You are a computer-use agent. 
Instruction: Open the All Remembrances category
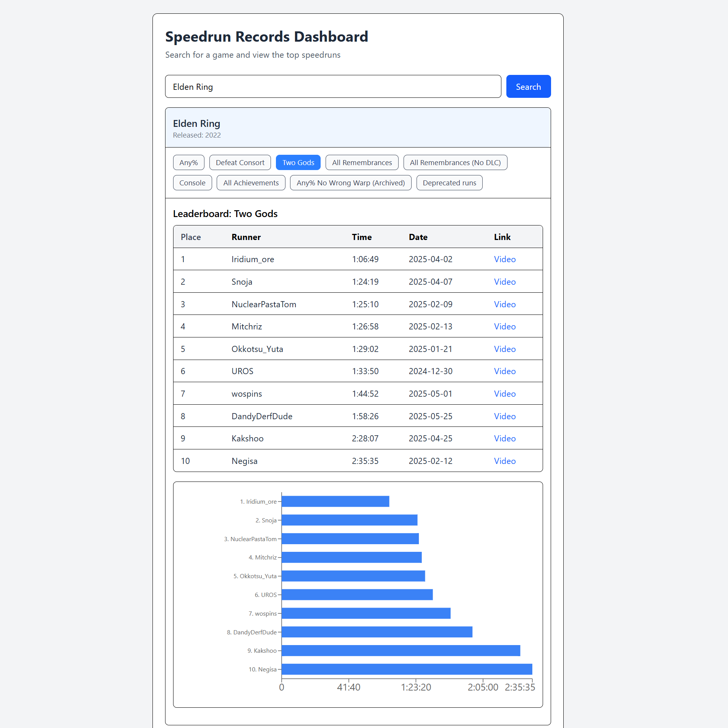[362, 162]
